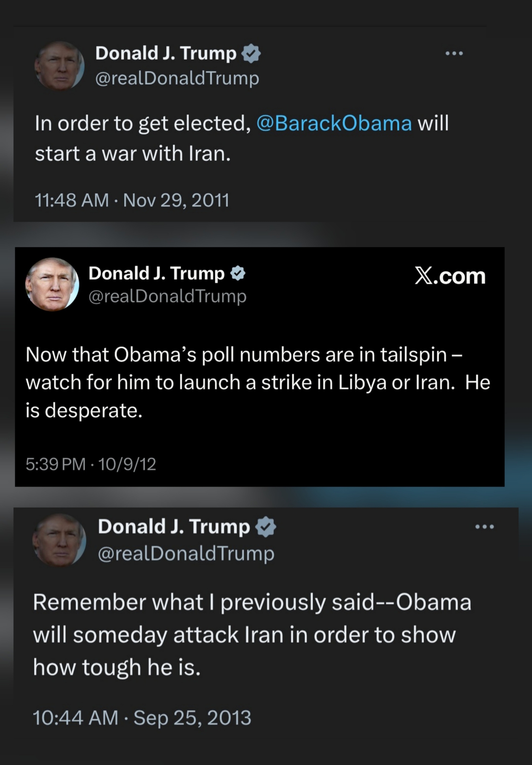Click the 2013 tweet's verified badge

tap(266, 527)
